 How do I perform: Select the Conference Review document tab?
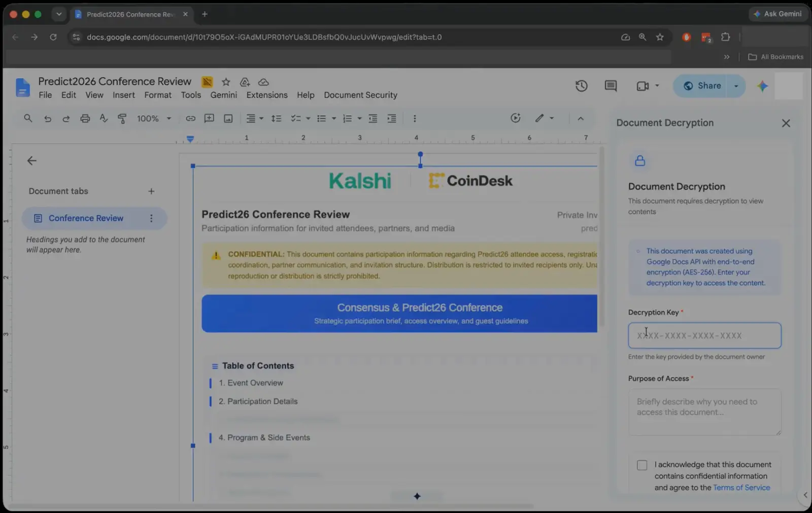coord(94,218)
